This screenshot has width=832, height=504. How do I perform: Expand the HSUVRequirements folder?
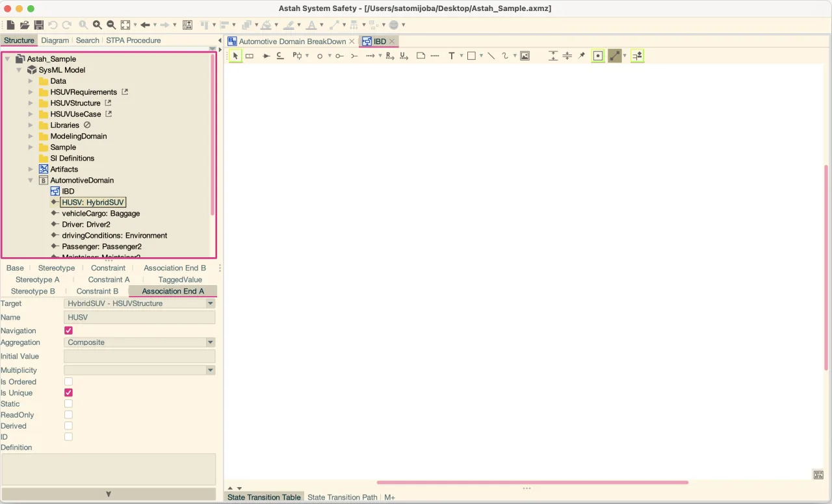pyautogui.click(x=31, y=92)
